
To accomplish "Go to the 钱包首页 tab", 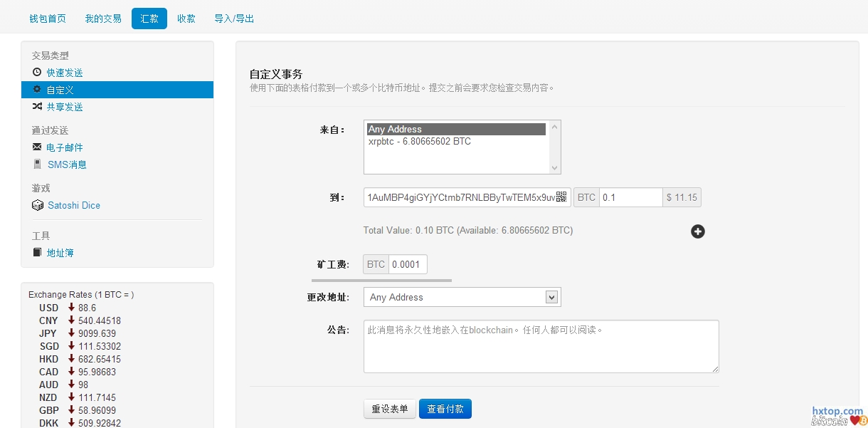I will [x=48, y=19].
